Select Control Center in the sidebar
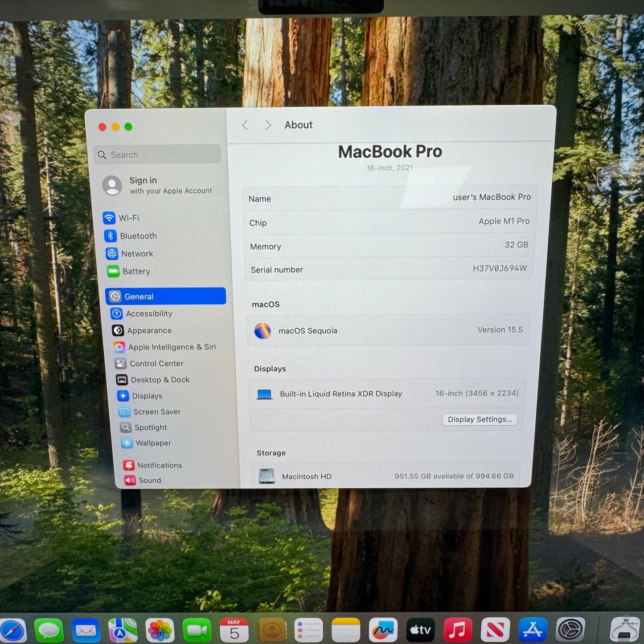Image resolution: width=644 pixels, height=644 pixels. point(149,363)
